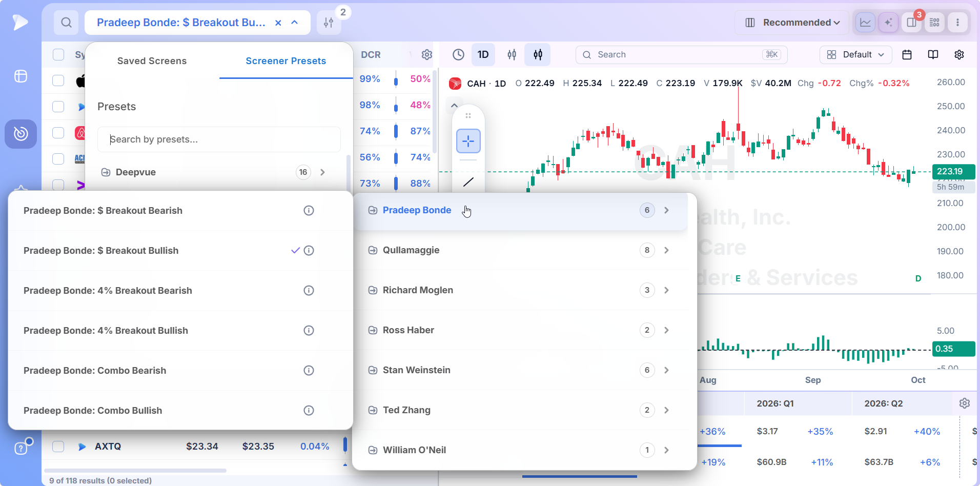Check the Airbnb logo row checkbox
The height and width of the screenshot is (486, 980).
point(58,133)
